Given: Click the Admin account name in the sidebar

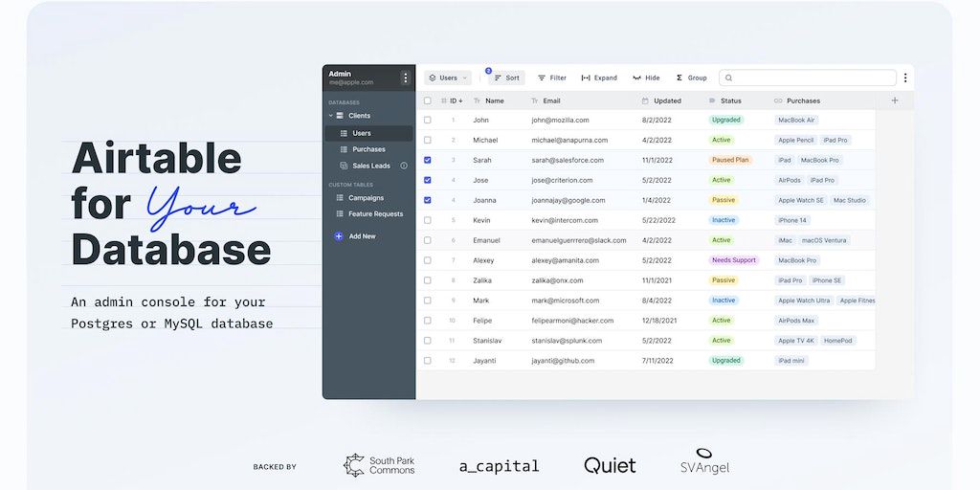Looking at the screenshot, I should click(x=340, y=74).
